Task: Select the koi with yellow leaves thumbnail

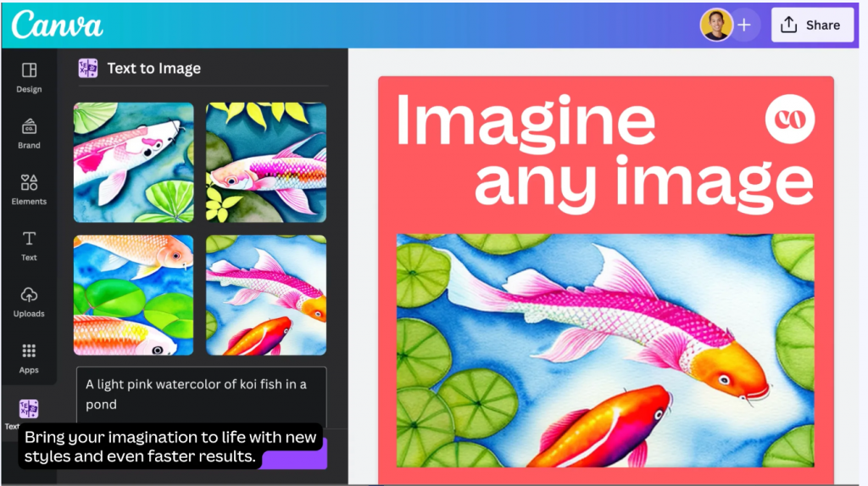Action: coord(265,162)
